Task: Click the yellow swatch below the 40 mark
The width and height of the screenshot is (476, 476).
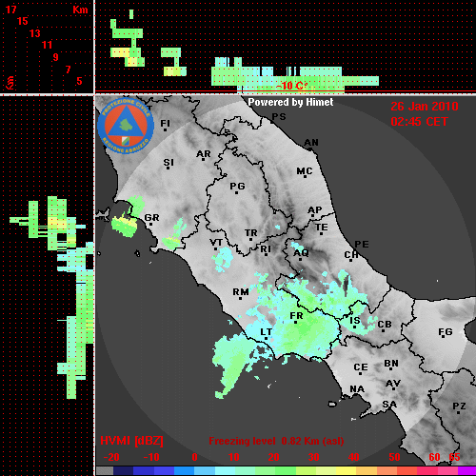Action: (x=347, y=471)
